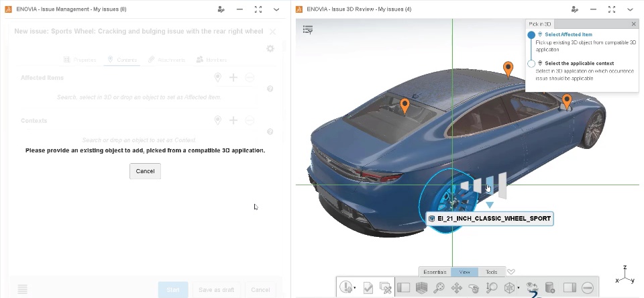Click the 'Select the applicable context' step label

pyautogui.click(x=579, y=63)
